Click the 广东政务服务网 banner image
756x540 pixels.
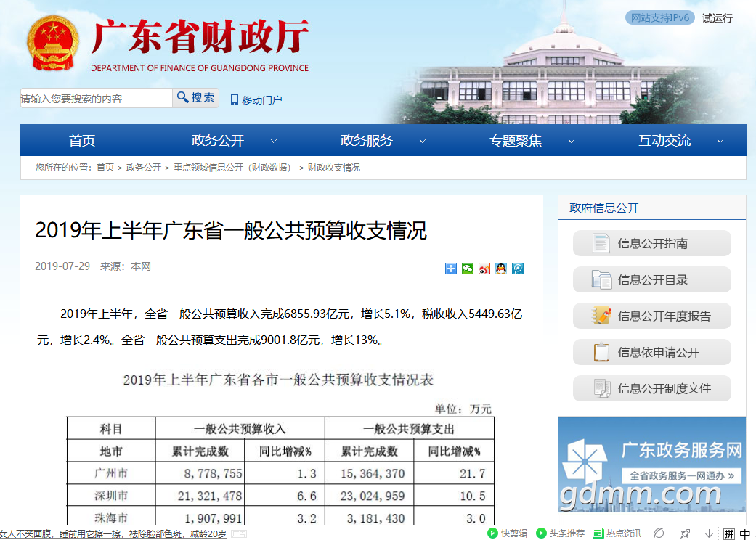click(652, 465)
